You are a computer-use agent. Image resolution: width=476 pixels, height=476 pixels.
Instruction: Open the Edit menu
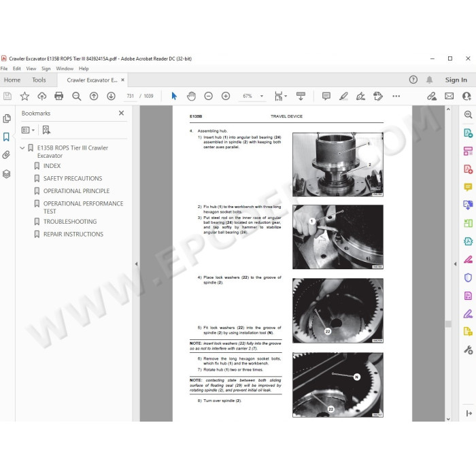pyautogui.click(x=17, y=69)
